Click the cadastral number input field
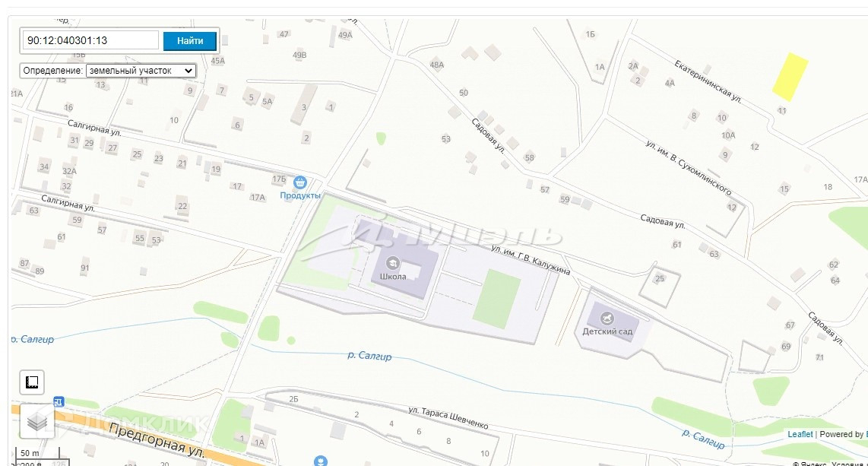This screenshot has width=868, height=466. click(x=90, y=40)
